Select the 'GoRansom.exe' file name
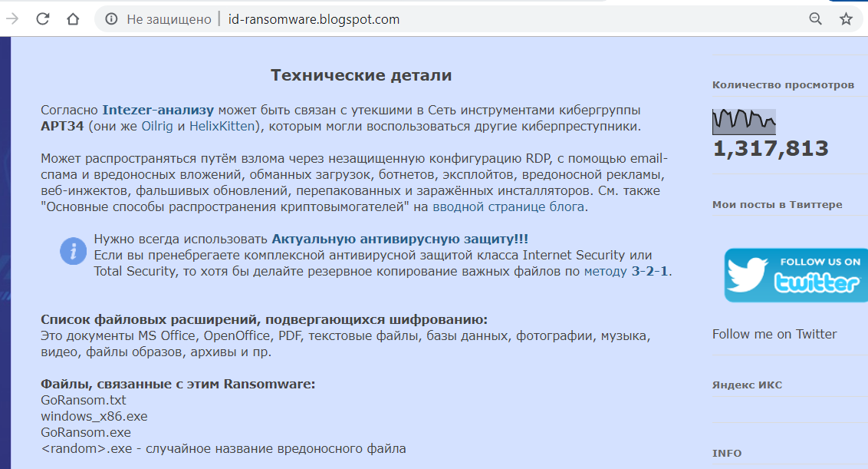 click(86, 432)
